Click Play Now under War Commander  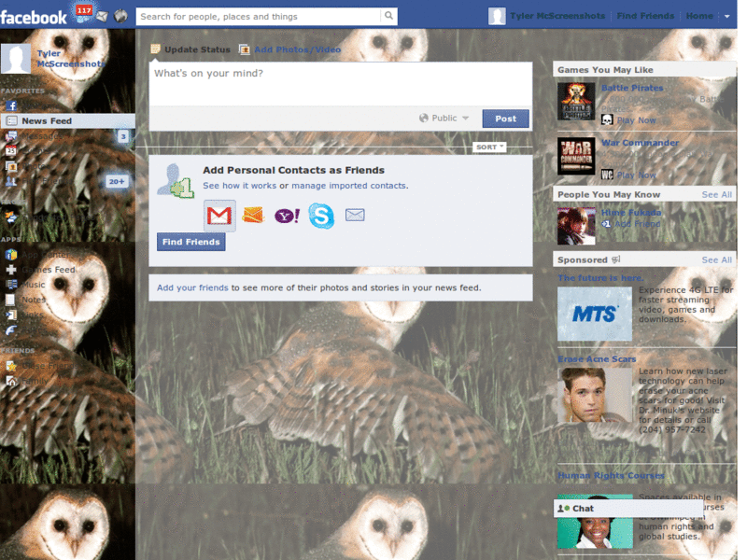(x=636, y=175)
